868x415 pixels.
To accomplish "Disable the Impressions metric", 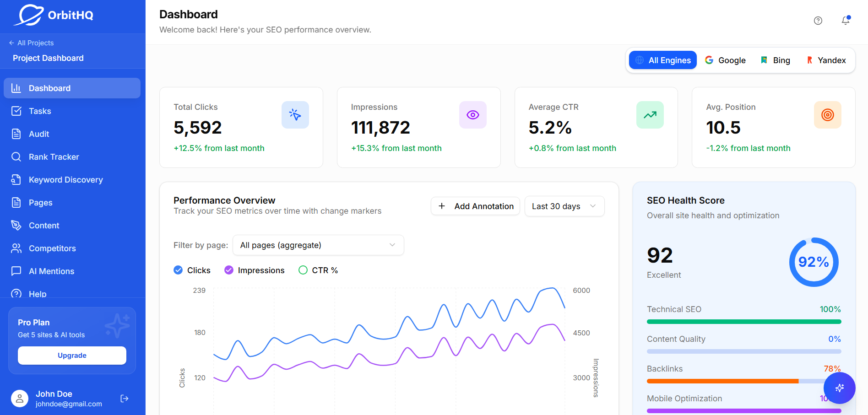I will pyautogui.click(x=228, y=270).
